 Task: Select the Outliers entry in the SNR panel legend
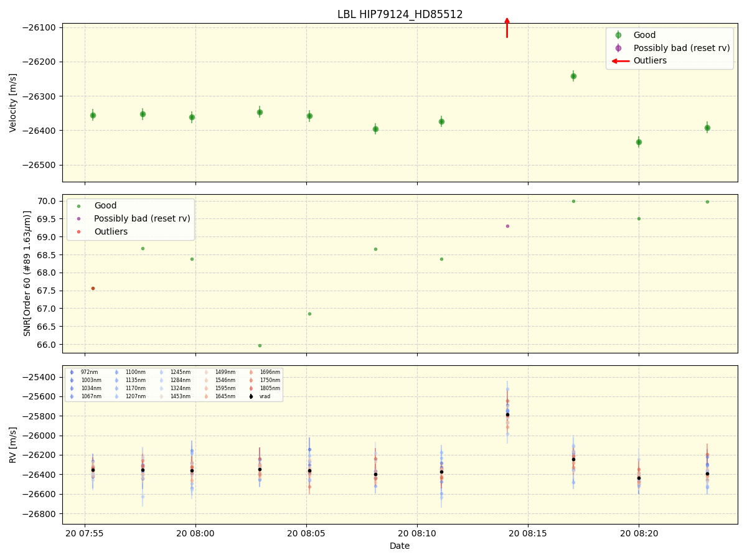coord(111,231)
